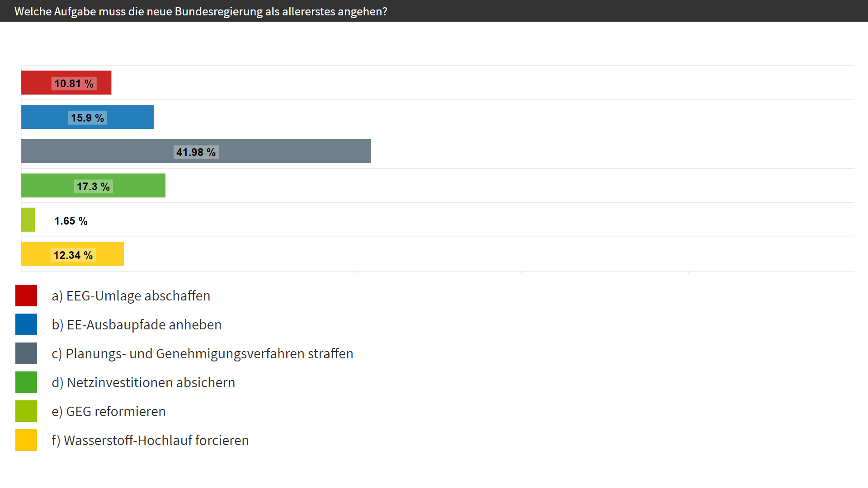This screenshot has width=868, height=488.
Task: Select the gray 41.98 % bar
Action: tap(196, 151)
